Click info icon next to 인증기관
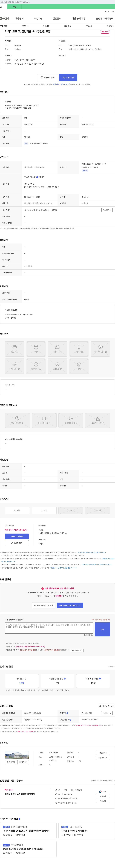115x868 pixels. 67,713
